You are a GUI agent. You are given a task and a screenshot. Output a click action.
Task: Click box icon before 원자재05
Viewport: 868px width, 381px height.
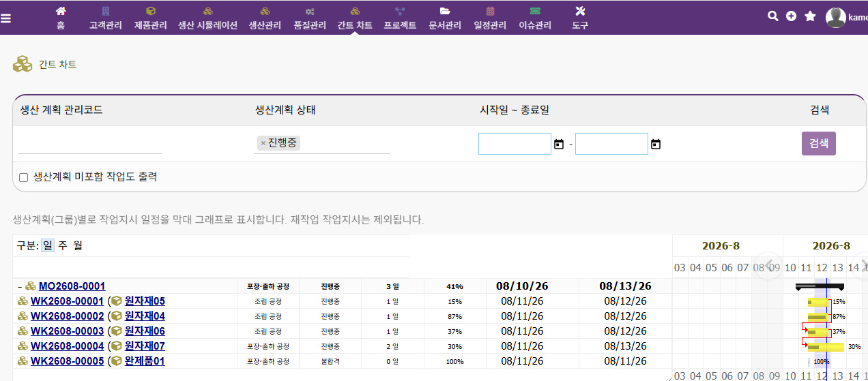point(117,301)
